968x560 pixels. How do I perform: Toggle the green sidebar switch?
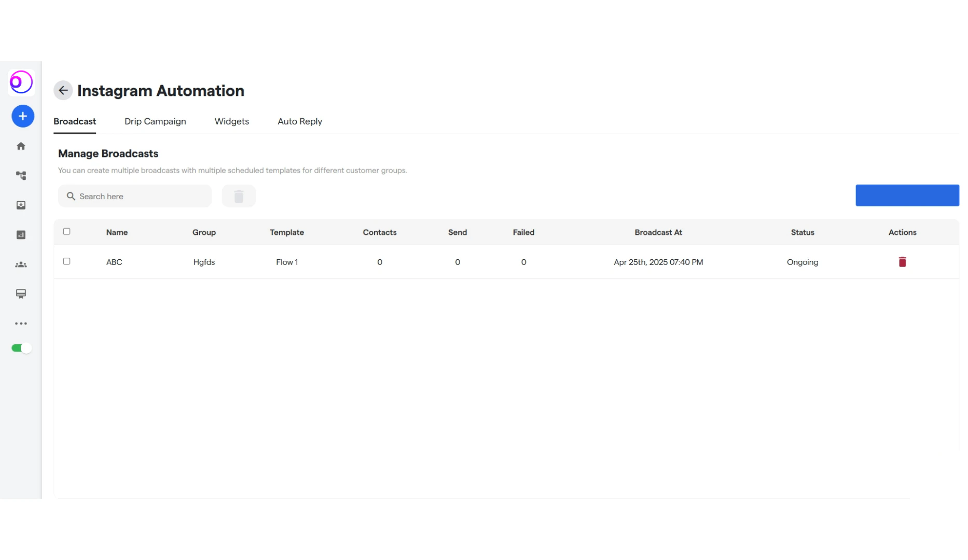coord(21,348)
